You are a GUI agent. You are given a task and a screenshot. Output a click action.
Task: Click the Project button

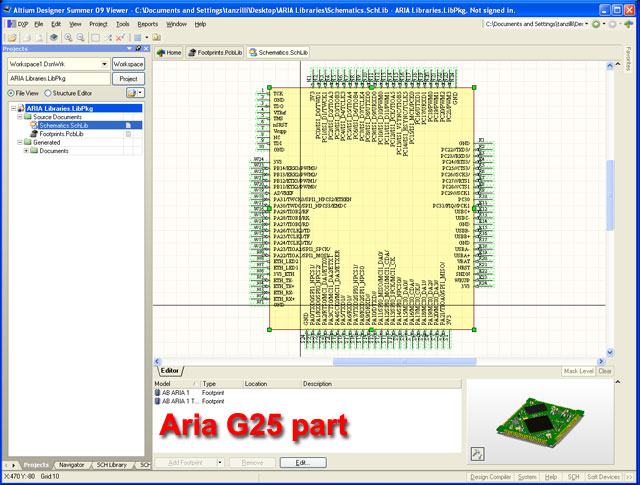[128, 79]
